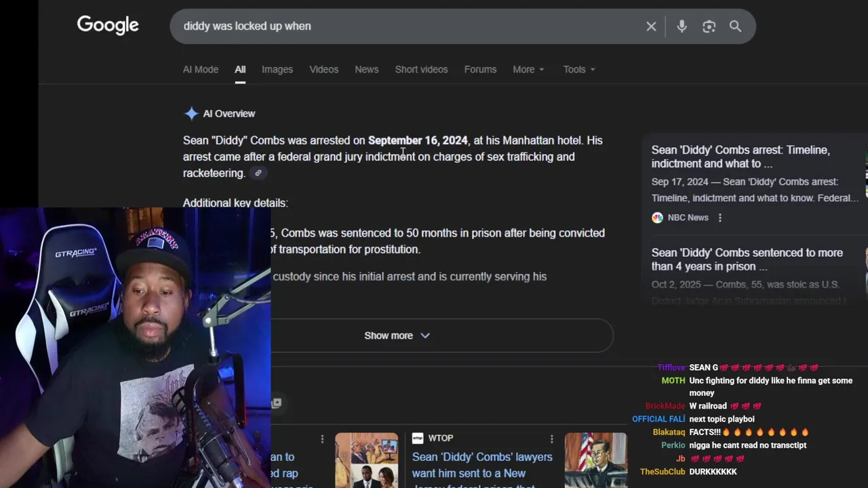Click chat username BrickMade
Image resolution: width=868 pixels, height=488 pixels.
click(x=665, y=407)
